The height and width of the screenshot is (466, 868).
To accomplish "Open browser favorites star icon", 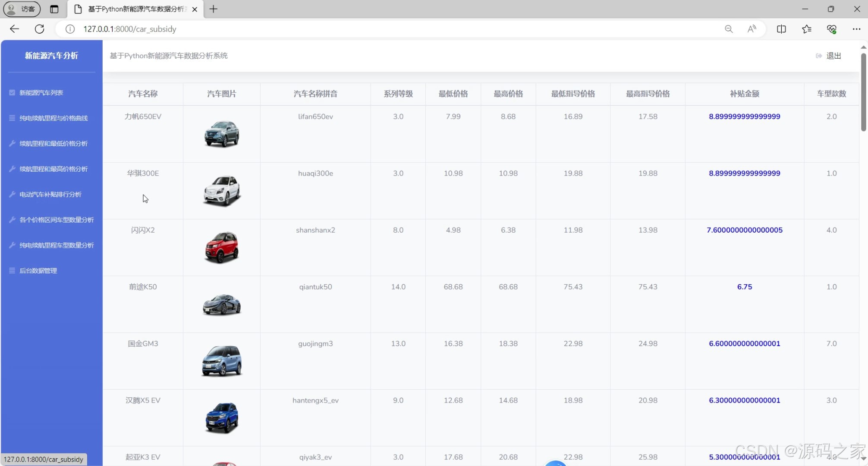I will pyautogui.click(x=806, y=29).
